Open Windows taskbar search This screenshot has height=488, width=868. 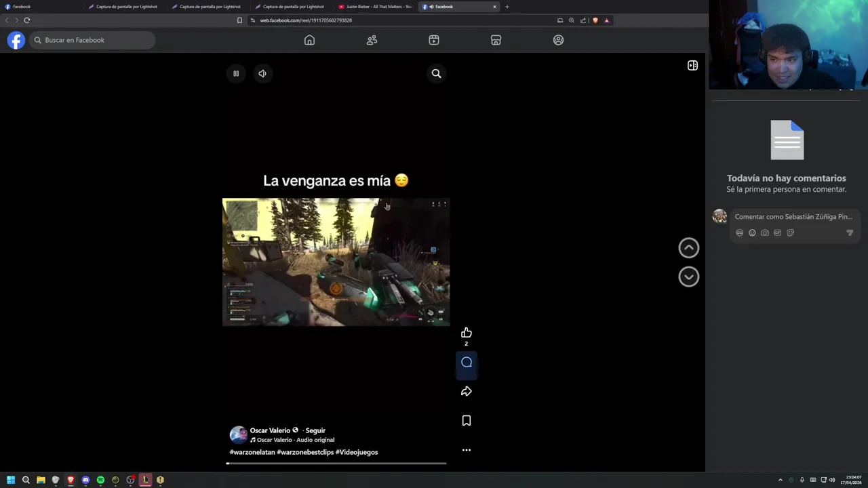(26, 480)
